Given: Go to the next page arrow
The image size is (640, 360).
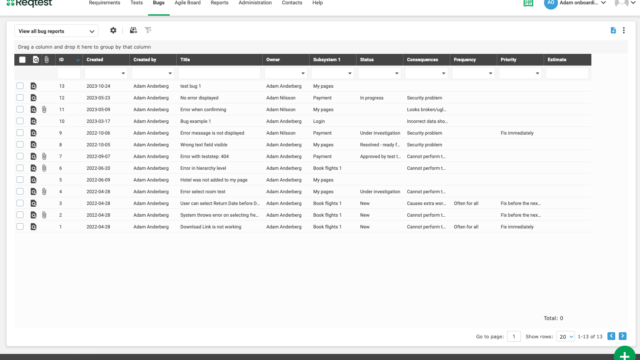Looking at the screenshot, I should (x=622, y=336).
